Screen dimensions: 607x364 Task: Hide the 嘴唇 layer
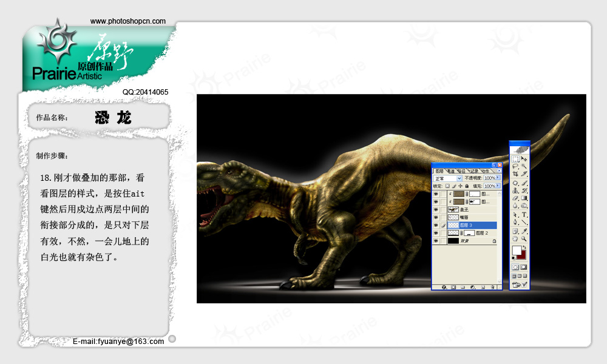(x=436, y=217)
